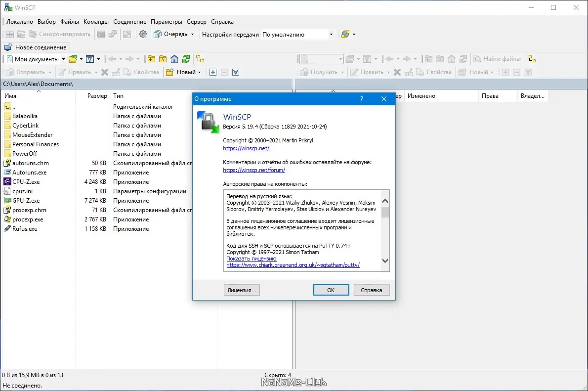Expand the Очередь dropdown arrow
Viewport: 588px width, 391px height.
pyautogui.click(x=192, y=34)
